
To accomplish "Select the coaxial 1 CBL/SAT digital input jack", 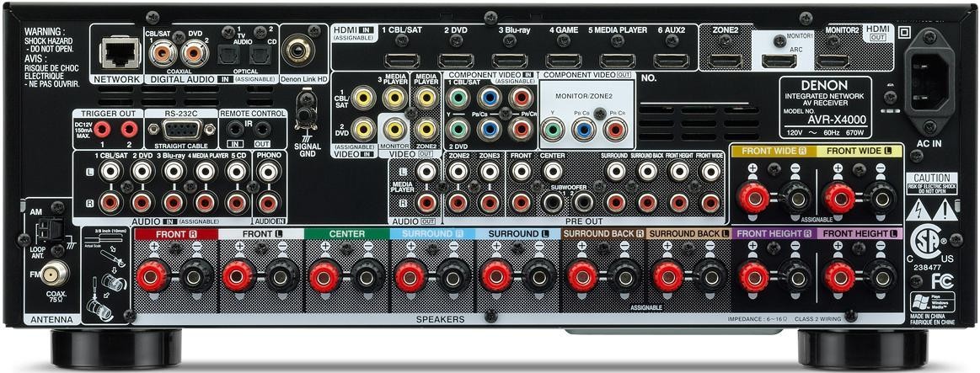I will click(x=163, y=53).
